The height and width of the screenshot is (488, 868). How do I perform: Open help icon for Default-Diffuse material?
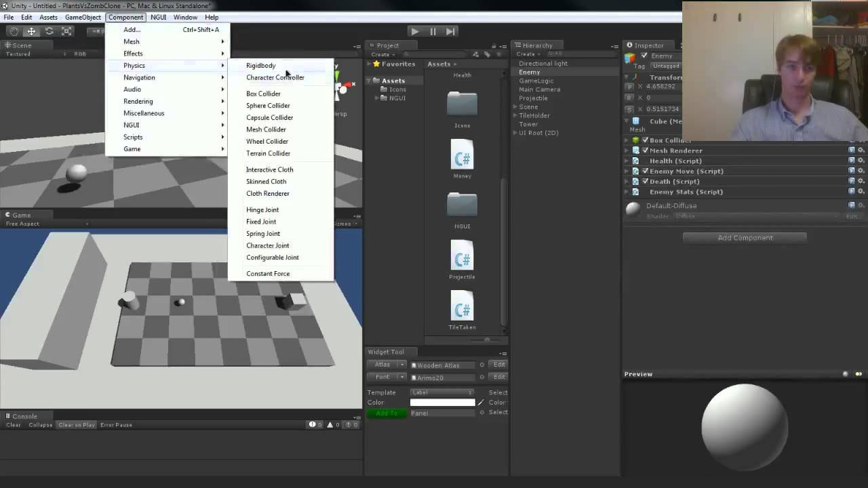[852, 205]
